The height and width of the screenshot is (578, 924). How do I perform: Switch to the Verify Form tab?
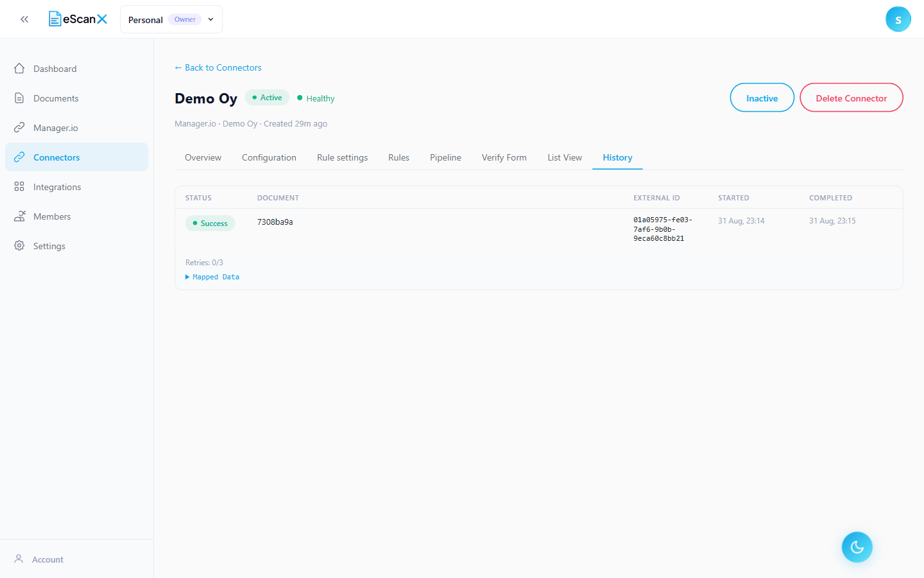[x=504, y=157]
